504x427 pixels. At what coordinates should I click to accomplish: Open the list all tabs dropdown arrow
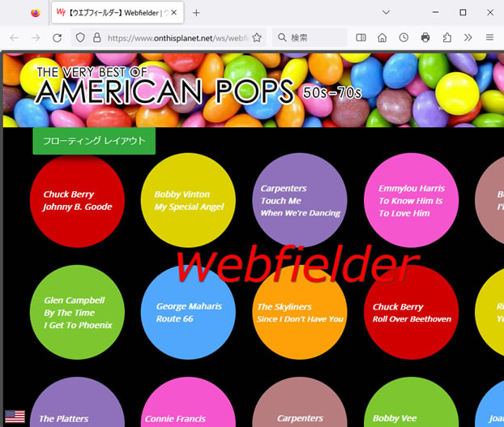click(x=386, y=12)
